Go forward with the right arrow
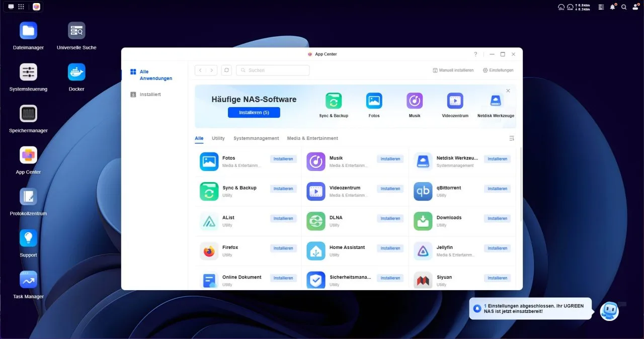Image resolution: width=644 pixels, height=339 pixels. point(212,70)
